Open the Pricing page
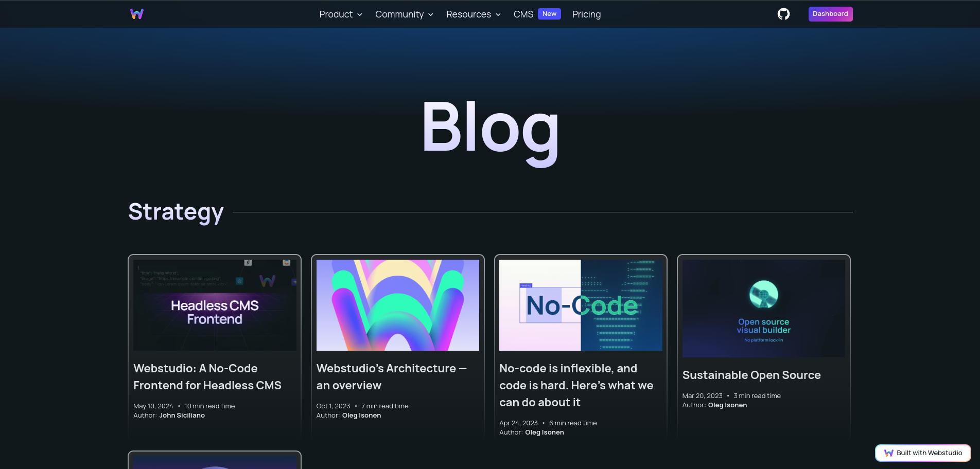 [586, 14]
